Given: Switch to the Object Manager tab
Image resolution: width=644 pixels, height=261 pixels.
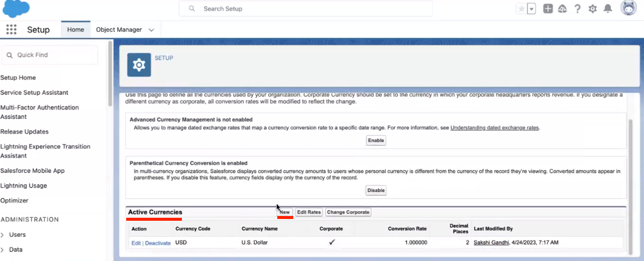Looking at the screenshot, I should pyautogui.click(x=118, y=30).
